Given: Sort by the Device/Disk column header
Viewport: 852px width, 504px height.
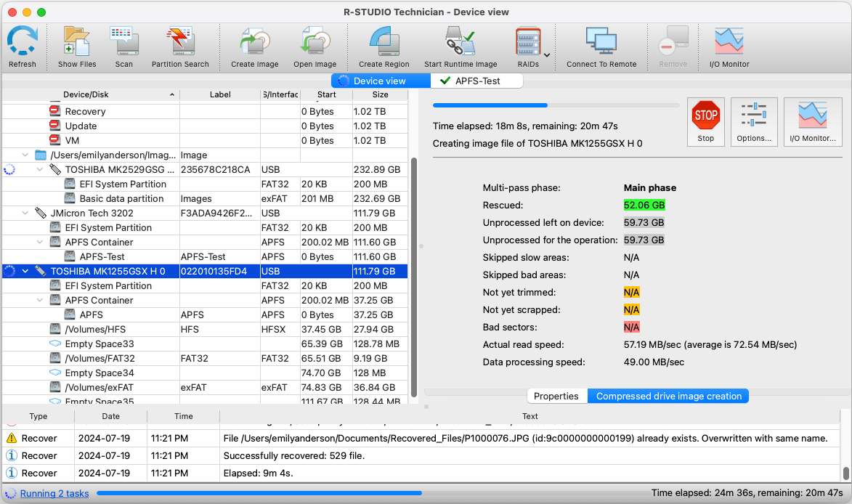Looking at the screenshot, I should click(90, 94).
